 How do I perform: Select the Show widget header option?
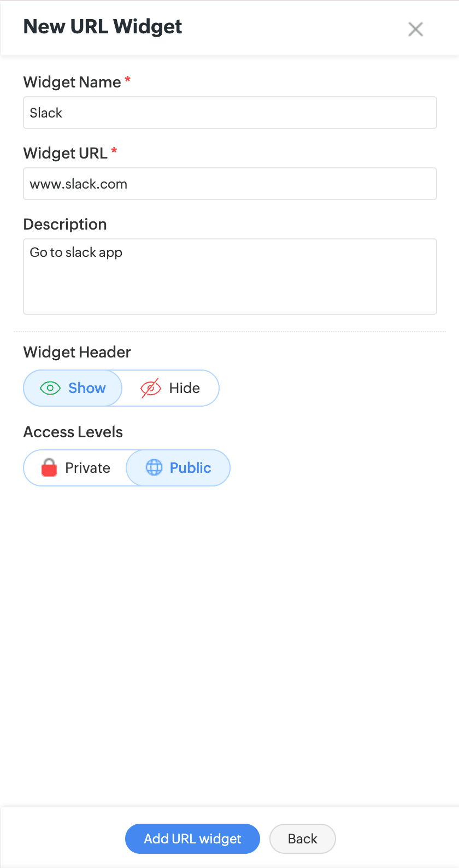[x=73, y=388]
